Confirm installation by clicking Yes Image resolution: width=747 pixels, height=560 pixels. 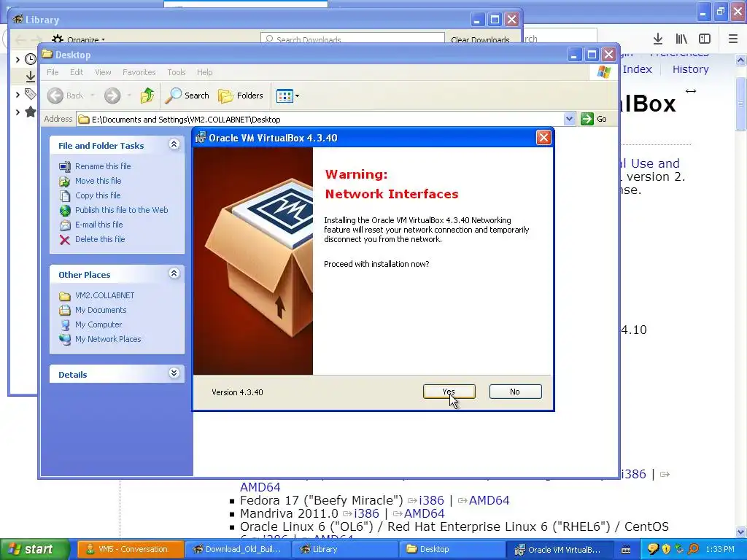coord(449,392)
